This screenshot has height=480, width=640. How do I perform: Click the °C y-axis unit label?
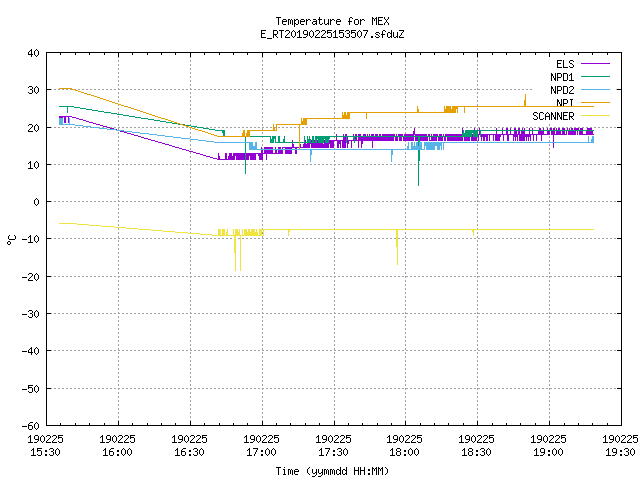[x=11, y=240]
